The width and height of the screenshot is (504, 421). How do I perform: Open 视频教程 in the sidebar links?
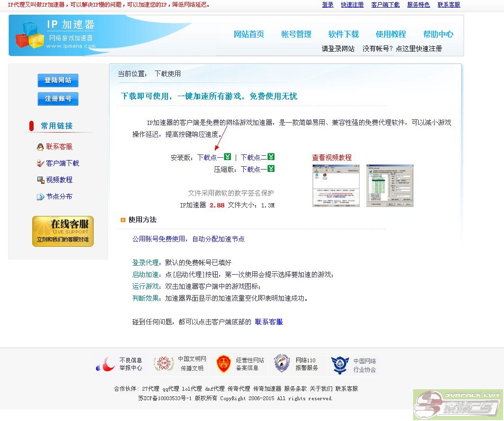click(59, 180)
